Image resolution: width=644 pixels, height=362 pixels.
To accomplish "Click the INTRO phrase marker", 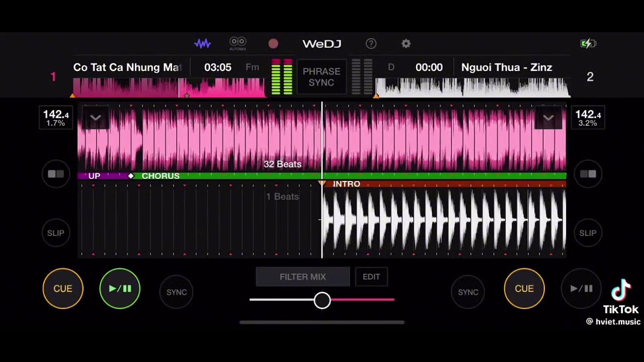I will click(347, 184).
